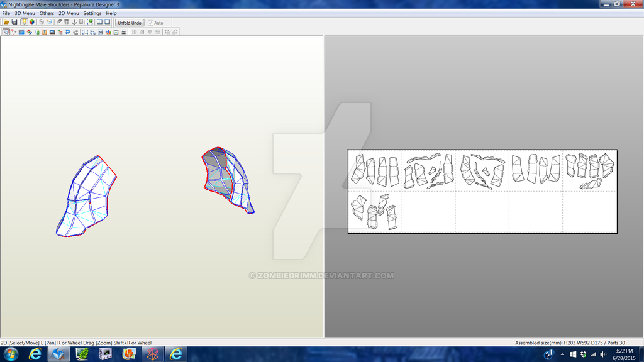Image resolution: width=644 pixels, height=362 pixels.
Task: Open the Others menu
Action: (x=47, y=13)
